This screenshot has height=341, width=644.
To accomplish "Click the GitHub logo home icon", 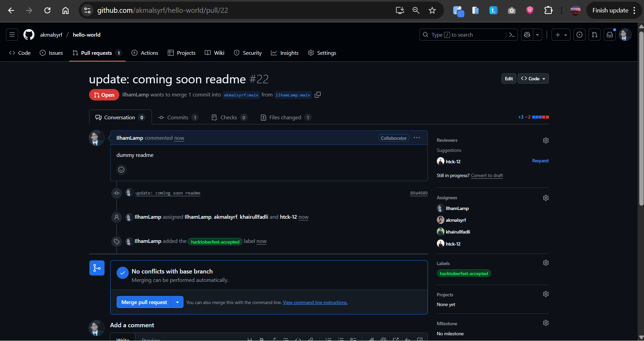I will click(x=29, y=35).
